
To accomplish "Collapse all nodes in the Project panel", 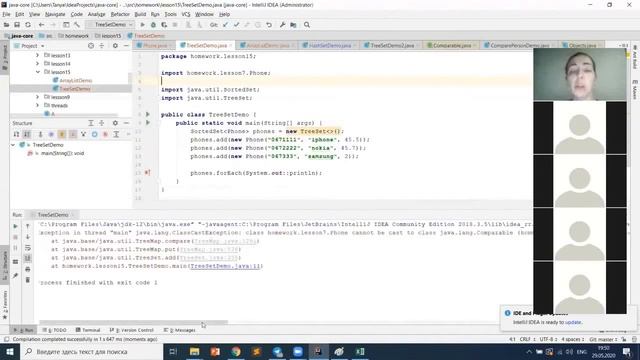I will coord(102,46).
